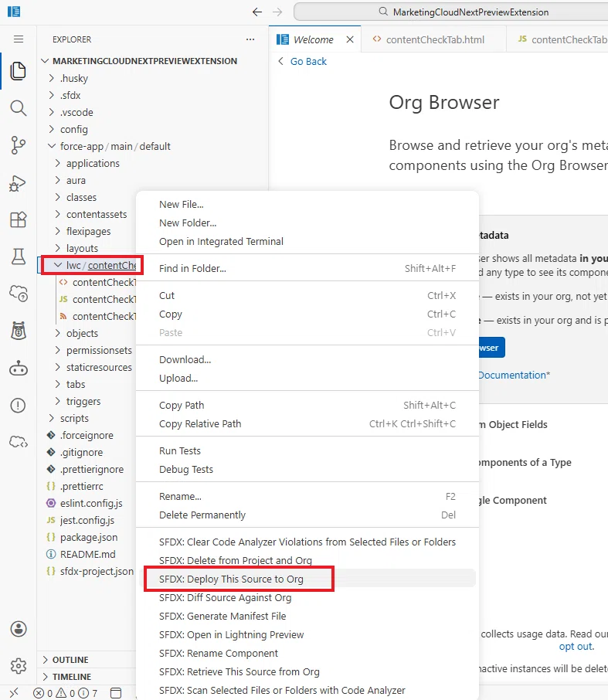This screenshot has height=700, width=608.
Task: Collapse the force-app/main/default folder
Action: pos(115,147)
